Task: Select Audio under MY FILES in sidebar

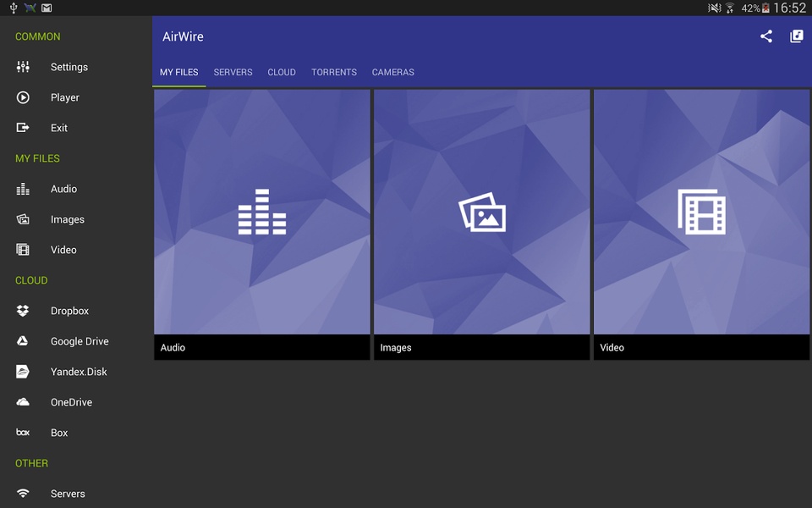Action: [x=76, y=189]
